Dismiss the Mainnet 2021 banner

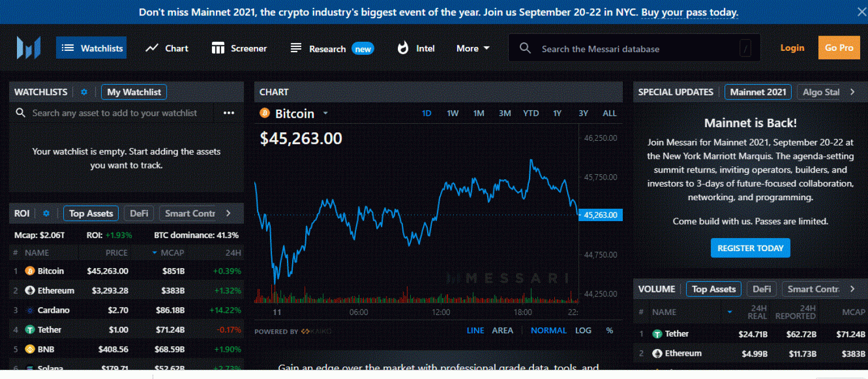pyautogui.click(x=861, y=12)
